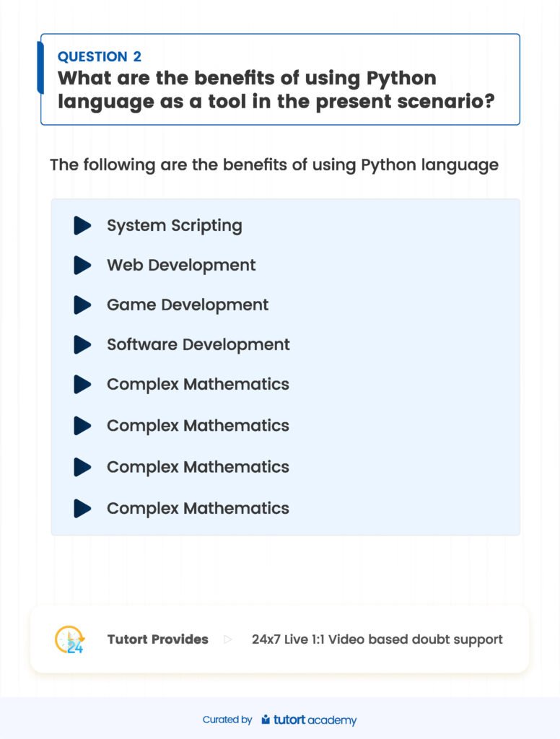Click the arrow bullet of first Complex Mathematics
Screen dimensions: 560x739
[82, 384]
